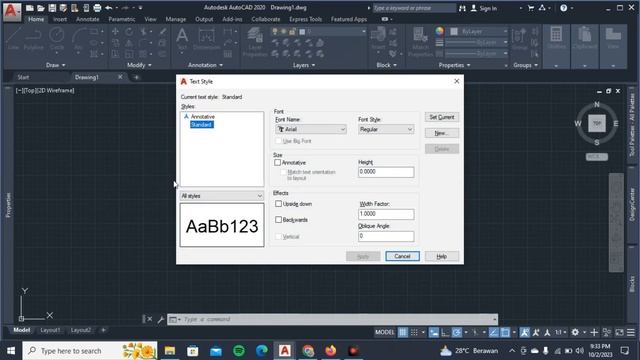
Task: Open the All styles filter dropdown
Action: coord(222,196)
